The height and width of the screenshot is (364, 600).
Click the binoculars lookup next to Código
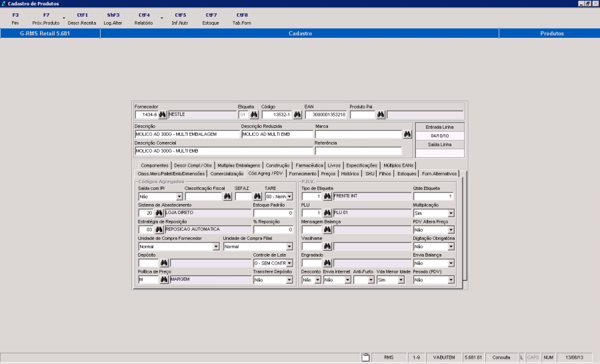pyautogui.click(x=297, y=115)
